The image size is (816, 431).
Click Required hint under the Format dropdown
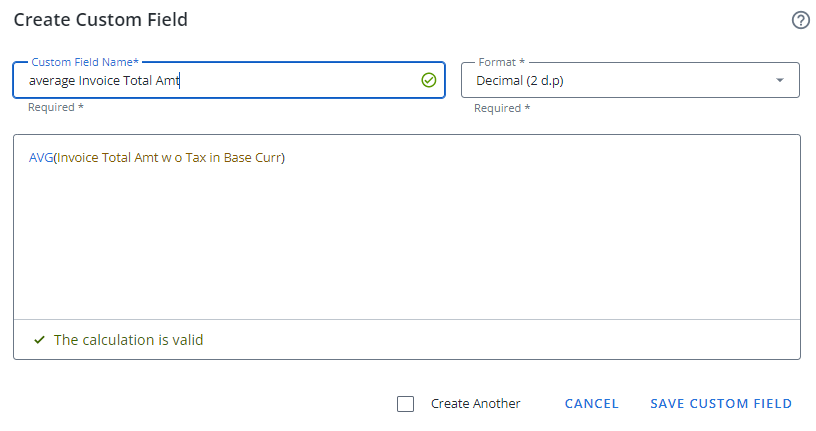click(502, 108)
